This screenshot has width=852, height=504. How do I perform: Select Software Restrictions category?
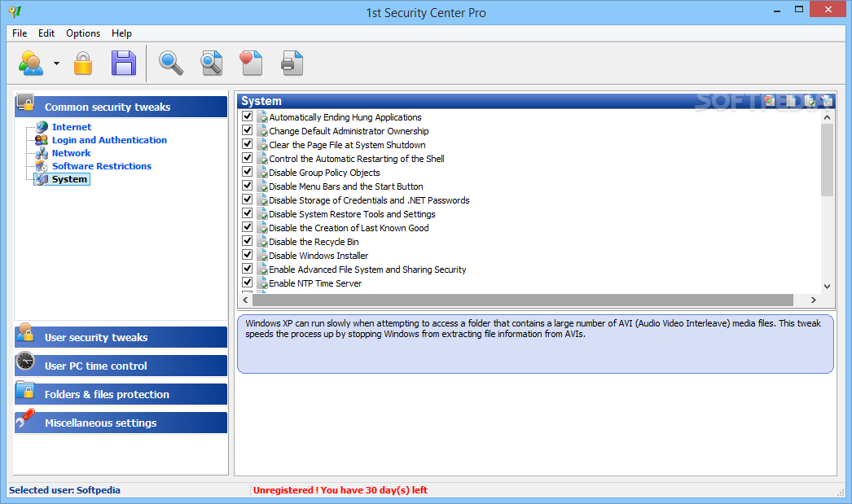point(102,166)
